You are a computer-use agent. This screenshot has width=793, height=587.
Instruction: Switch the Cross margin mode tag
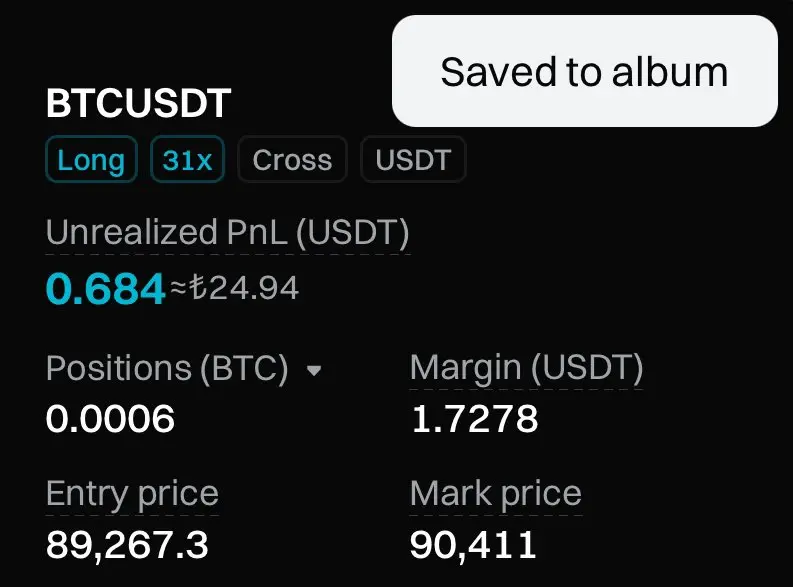click(292, 159)
